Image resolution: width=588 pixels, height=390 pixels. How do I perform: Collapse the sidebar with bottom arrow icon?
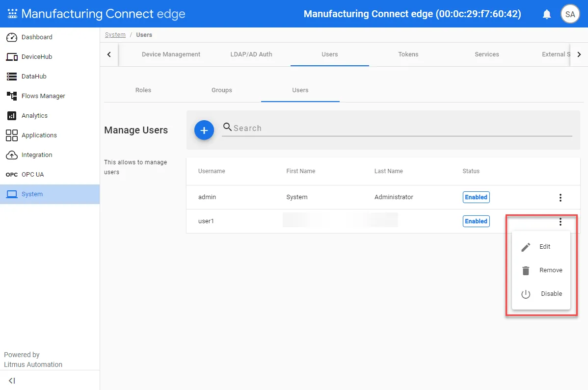pyautogui.click(x=12, y=381)
